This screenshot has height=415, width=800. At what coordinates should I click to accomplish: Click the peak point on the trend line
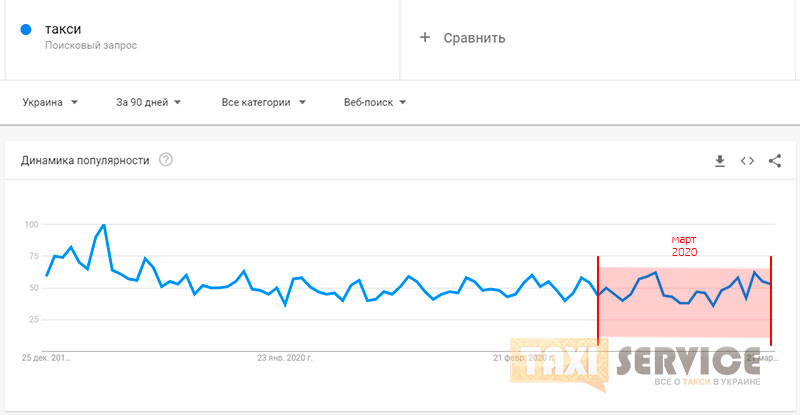pos(104,225)
